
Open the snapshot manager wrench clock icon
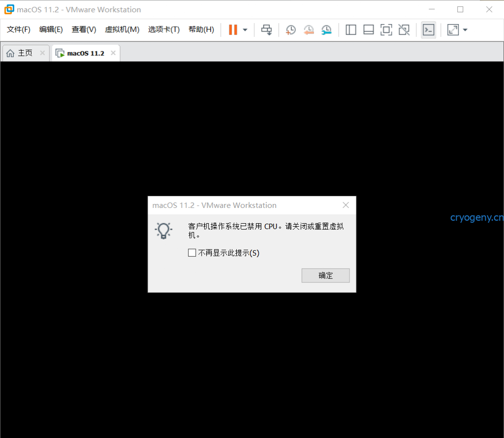[326, 30]
